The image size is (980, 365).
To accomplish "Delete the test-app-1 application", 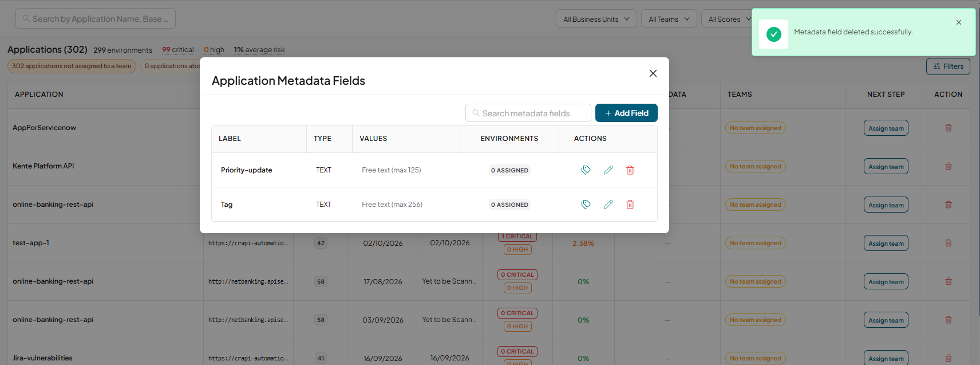I will (948, 243).
